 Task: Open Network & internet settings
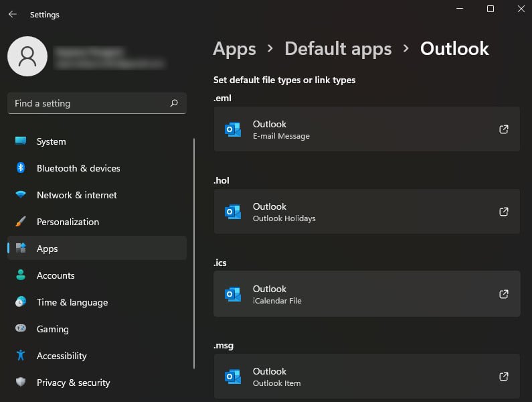pos(76,195)
